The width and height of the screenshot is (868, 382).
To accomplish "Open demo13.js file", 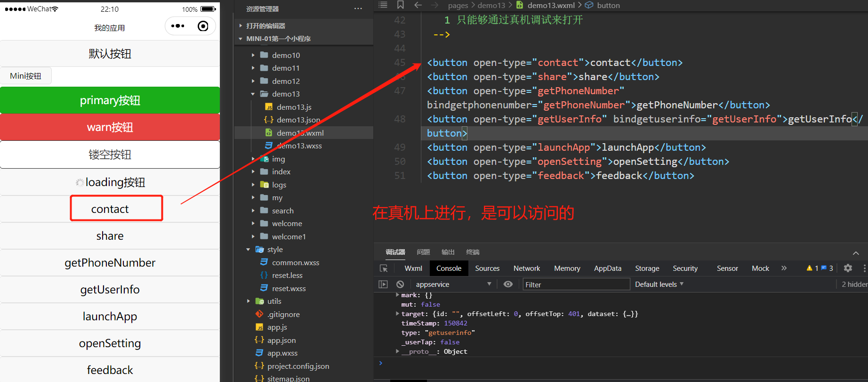I will (x=294, y=107).
